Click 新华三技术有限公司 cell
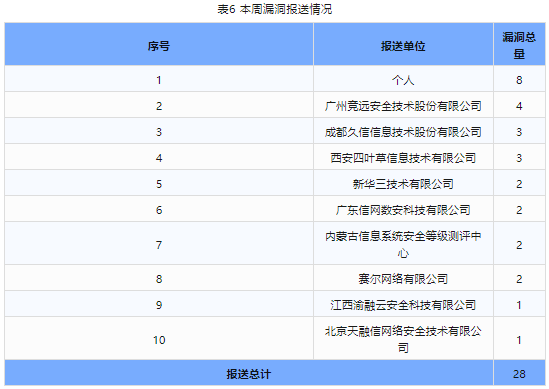This screenshot has height=389, width=549. point(403,184)
